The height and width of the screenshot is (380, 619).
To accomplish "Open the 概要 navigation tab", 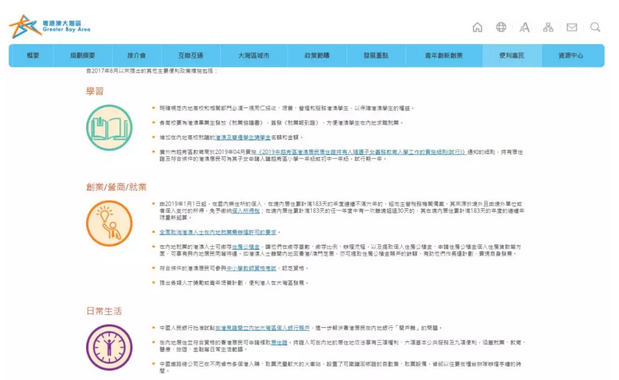I will point(33,56).
